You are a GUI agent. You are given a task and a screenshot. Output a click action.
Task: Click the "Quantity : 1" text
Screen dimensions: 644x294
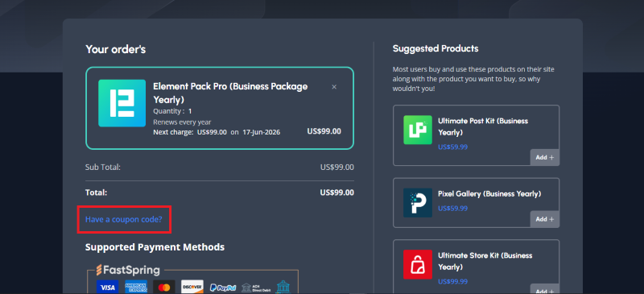[x=172, y=111]
